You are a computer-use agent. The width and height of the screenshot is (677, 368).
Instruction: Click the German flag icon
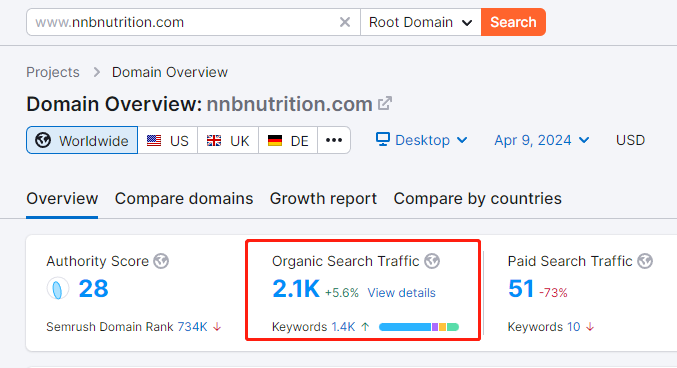click(275, 140)
